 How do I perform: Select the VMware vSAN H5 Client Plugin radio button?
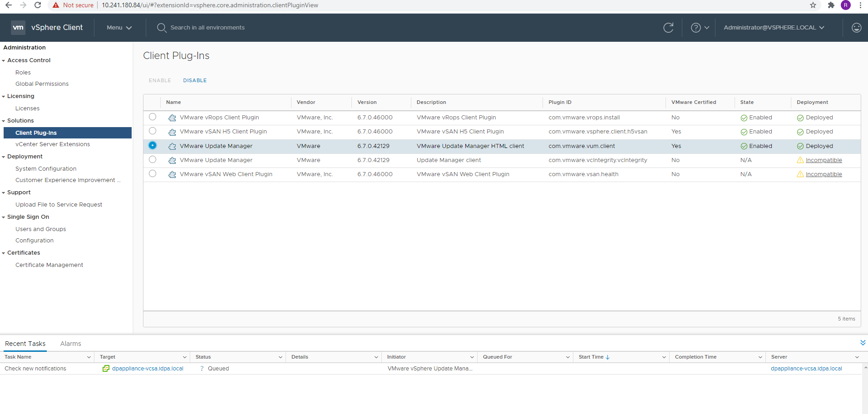tap(152, 131)
